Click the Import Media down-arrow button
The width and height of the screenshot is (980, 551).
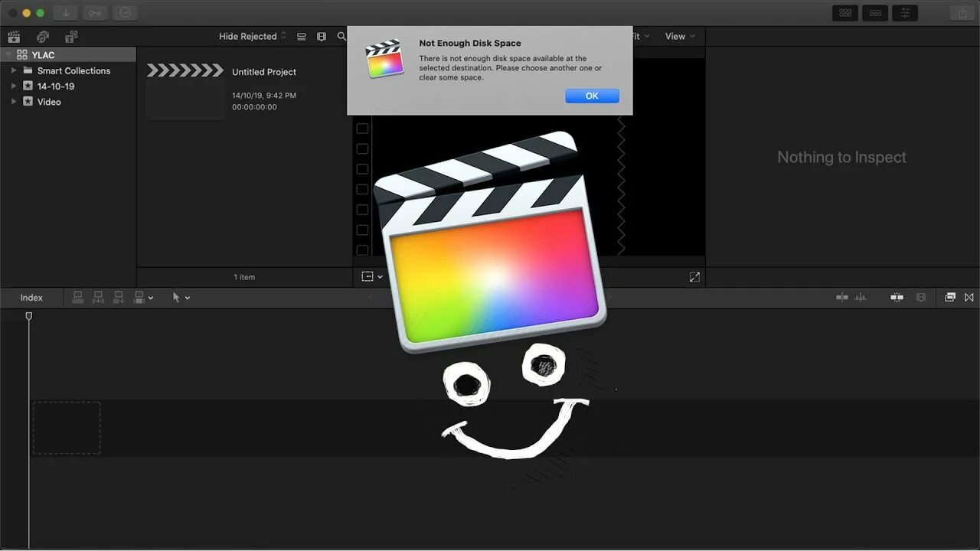[x=65, y=13]
